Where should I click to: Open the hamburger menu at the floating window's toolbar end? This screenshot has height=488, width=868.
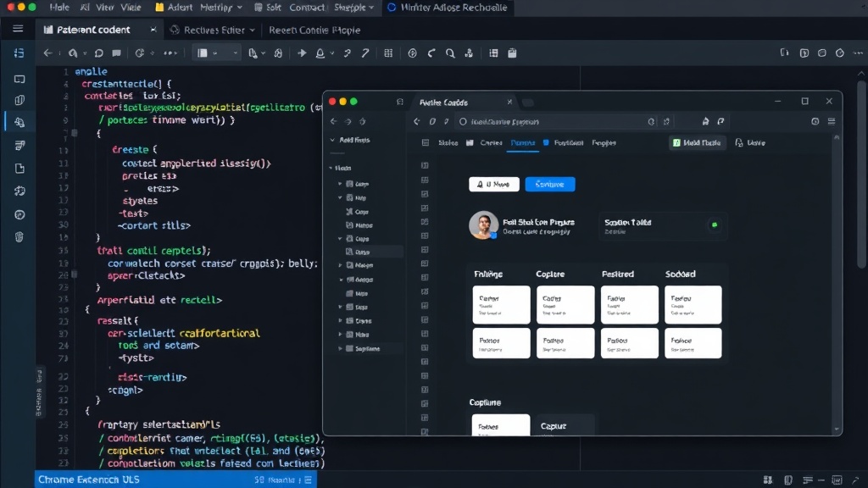832,121
